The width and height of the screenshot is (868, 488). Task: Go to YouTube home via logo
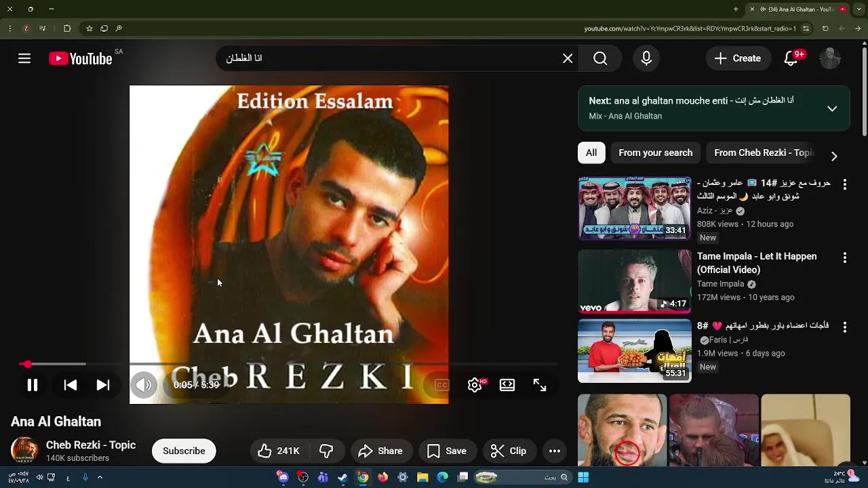point(81,59)
